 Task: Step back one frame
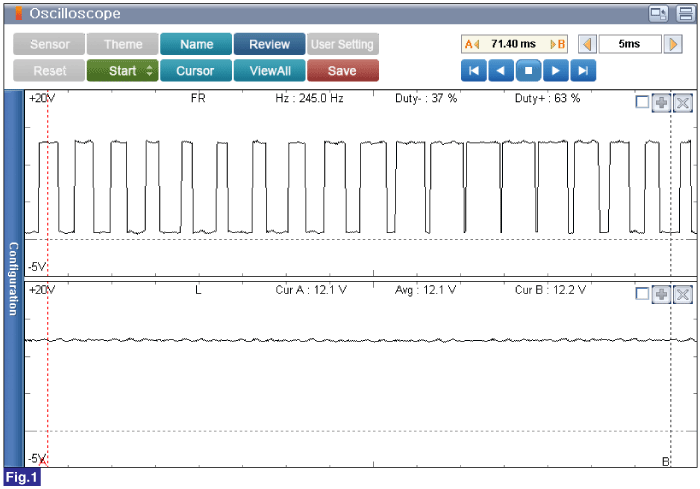[x=501, y=71]
